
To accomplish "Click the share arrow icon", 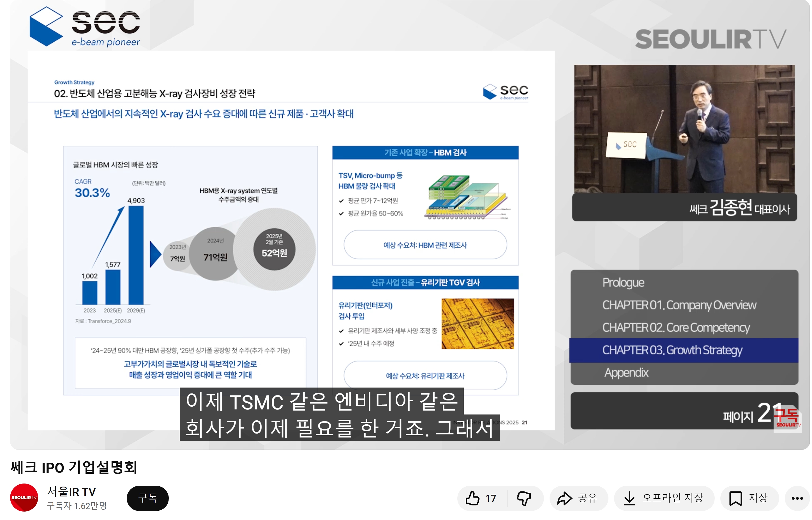I will click(x=564, y=498).
